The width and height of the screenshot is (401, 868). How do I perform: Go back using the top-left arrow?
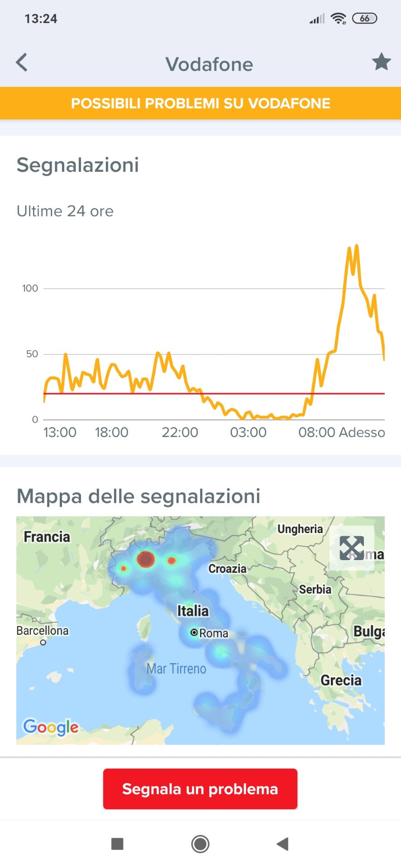click(x=22, y=62)
